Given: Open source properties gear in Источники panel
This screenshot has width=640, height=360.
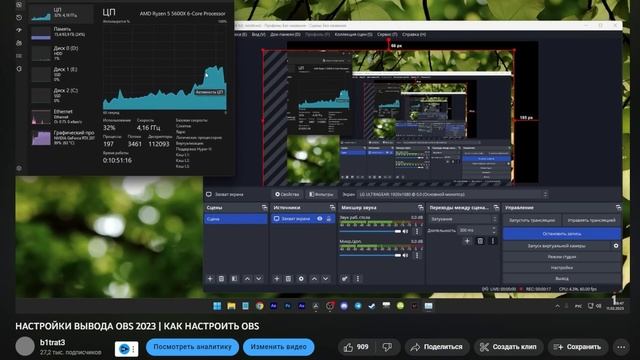Looking at the screenshot, I should tap(301, 279).
